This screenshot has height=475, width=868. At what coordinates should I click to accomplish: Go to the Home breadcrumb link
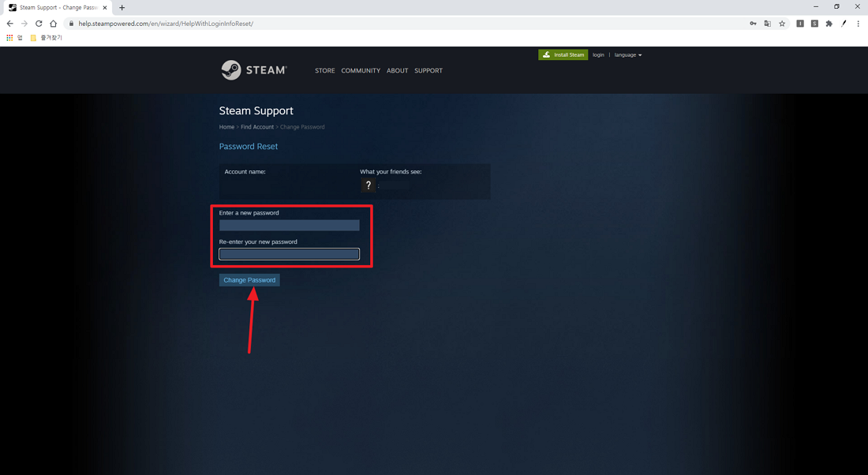click(226, 127)
